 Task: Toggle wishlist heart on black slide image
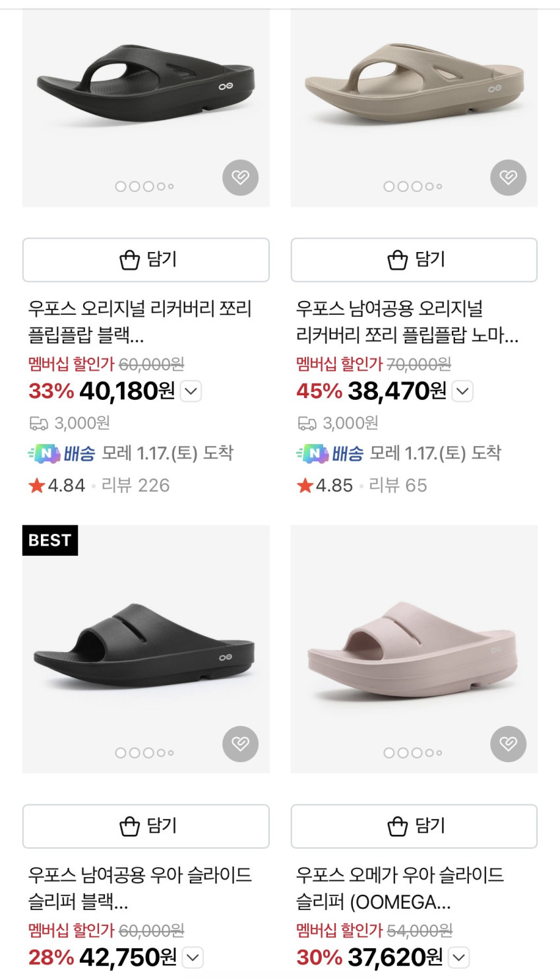(x=240, y=744)
